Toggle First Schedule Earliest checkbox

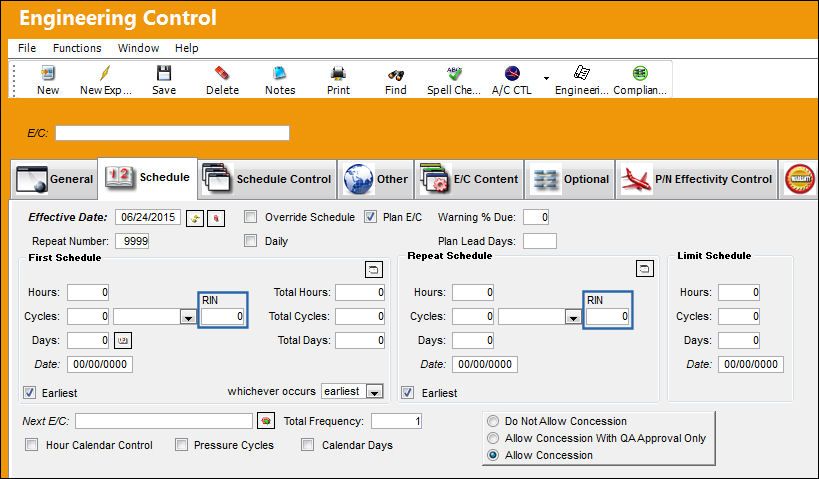[30, 392]
